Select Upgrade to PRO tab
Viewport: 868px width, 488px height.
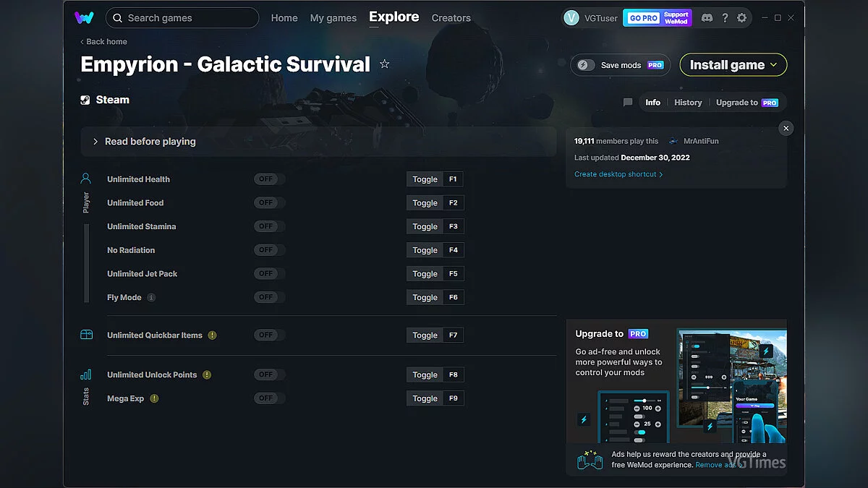pos(747,103)
